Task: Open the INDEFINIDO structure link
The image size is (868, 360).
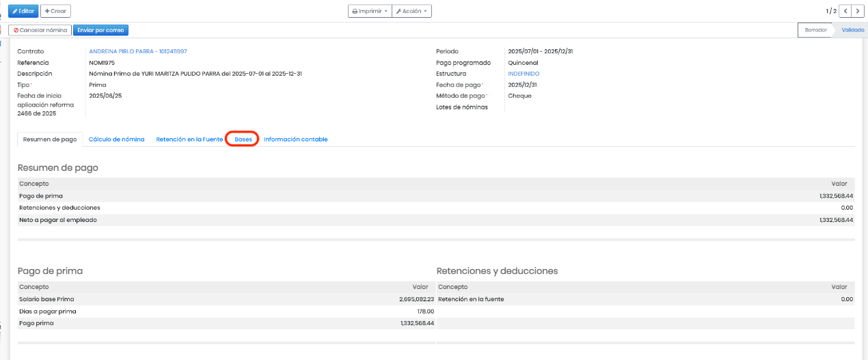Action: point(523,74)
